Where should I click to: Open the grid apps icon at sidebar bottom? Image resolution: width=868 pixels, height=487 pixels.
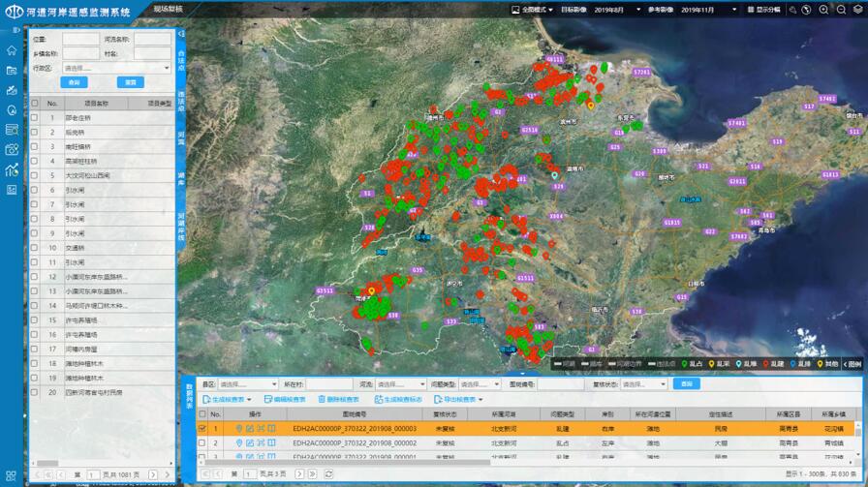[11, 475]
